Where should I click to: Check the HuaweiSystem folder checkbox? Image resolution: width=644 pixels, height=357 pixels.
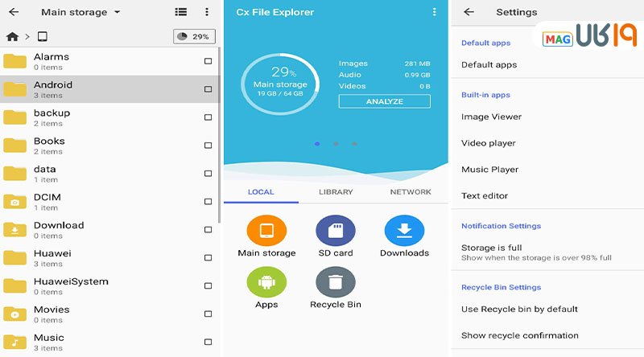tap(208, 286)
